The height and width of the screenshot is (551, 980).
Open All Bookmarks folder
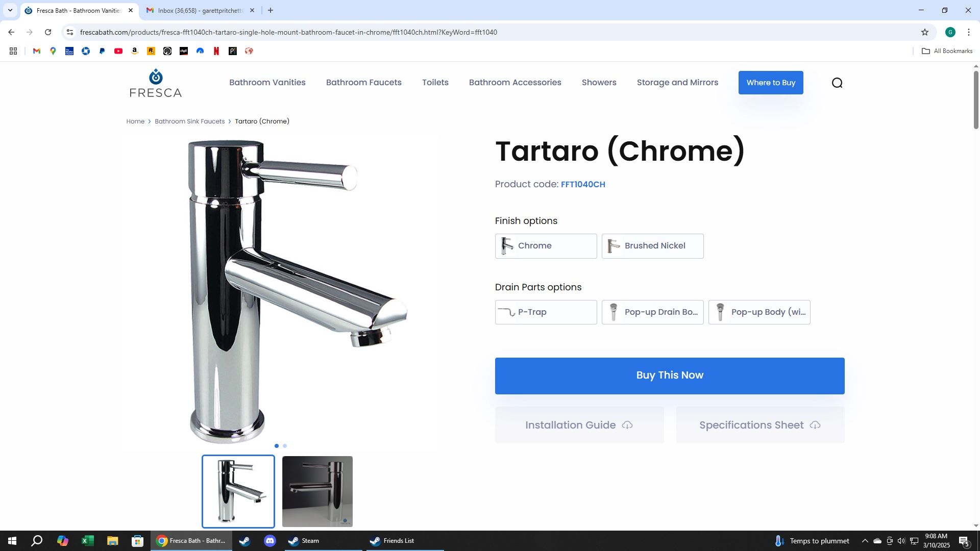tap(947, 51)
